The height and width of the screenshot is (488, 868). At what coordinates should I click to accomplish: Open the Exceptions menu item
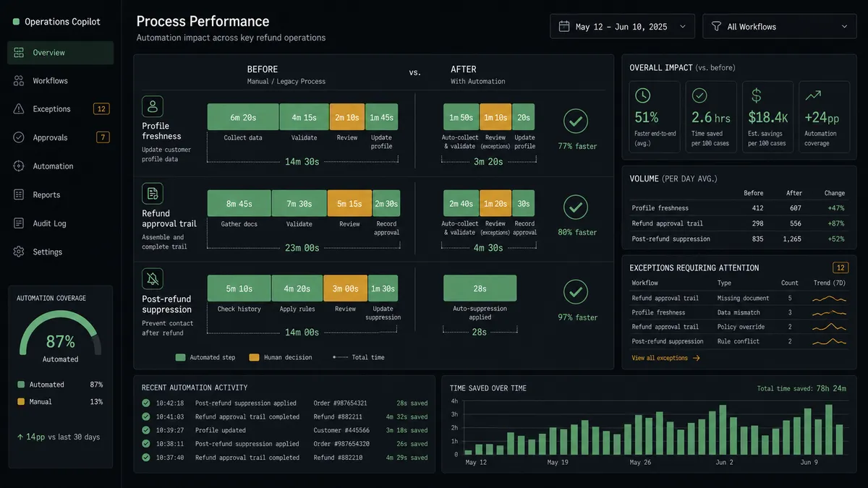(x=61, y=109)
